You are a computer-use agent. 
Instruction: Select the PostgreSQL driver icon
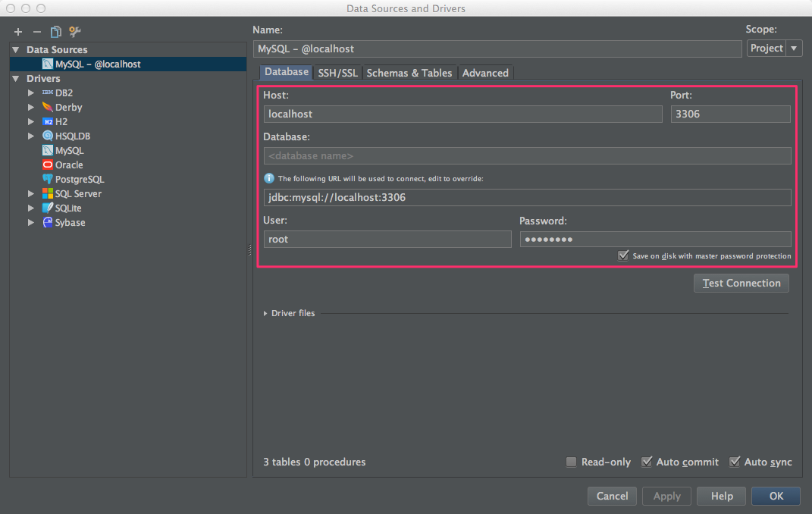click(48, 180)
